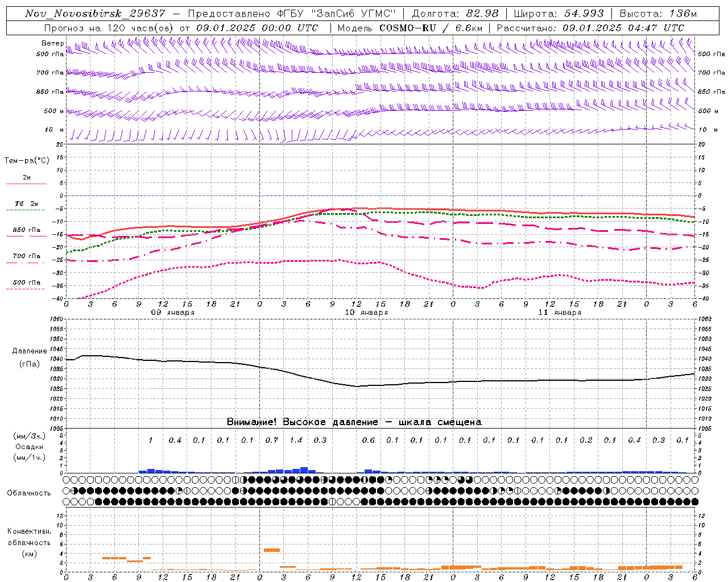Click the Ветер wind section label
The image size is (728, 582).
click(x=53, y=43)
